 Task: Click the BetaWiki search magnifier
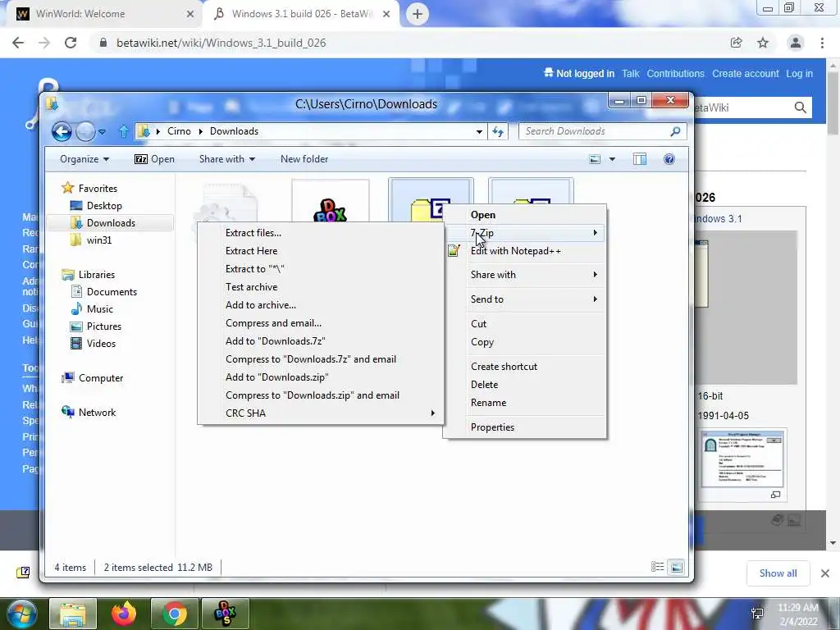(x=801, y=107)
